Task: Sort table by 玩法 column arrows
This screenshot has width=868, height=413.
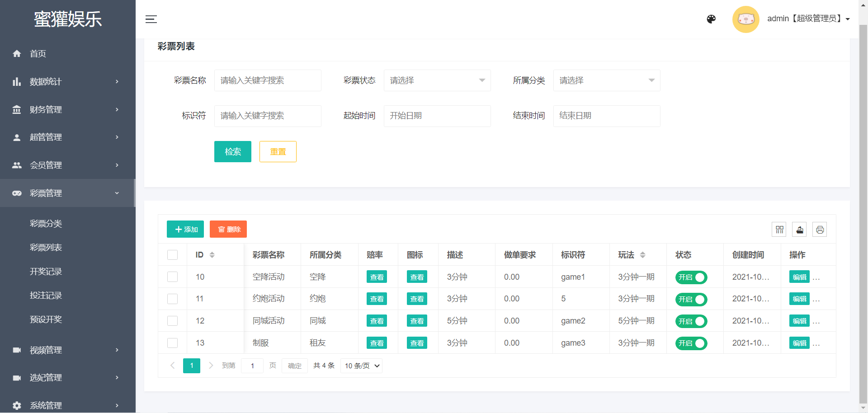Action: tap(642, 255)
